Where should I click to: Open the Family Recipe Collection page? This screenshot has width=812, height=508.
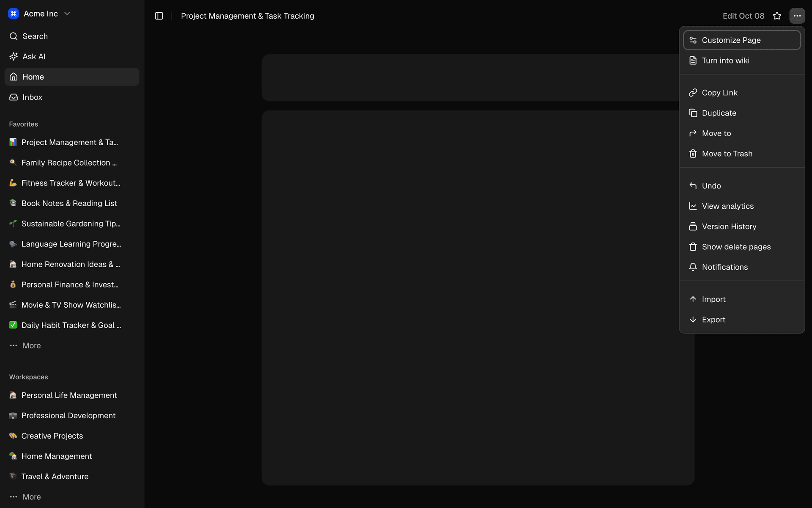(x=69, y=163)
